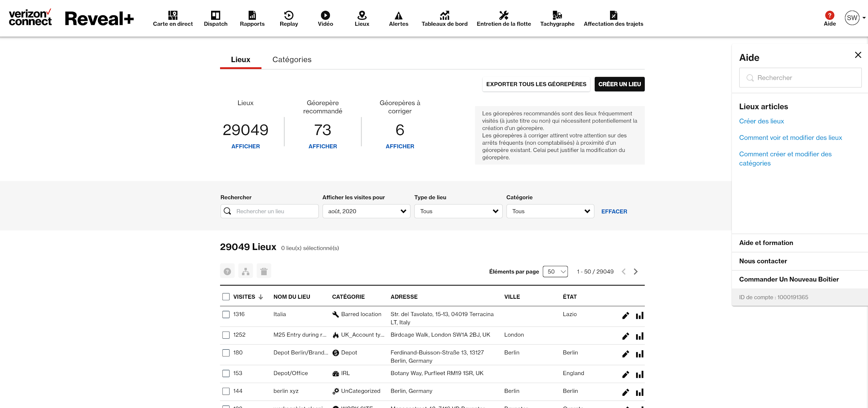Edit the Italia place
The image size is (868, 408).
626,316
